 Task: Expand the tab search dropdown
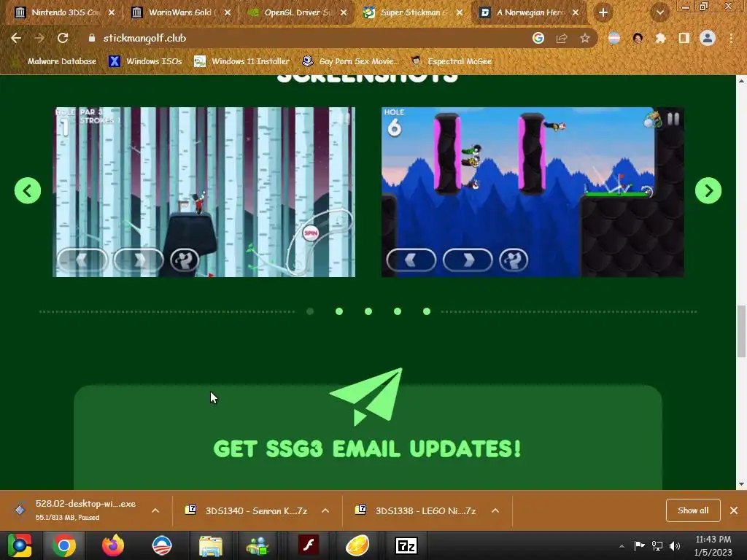click(x=659, y=13)
